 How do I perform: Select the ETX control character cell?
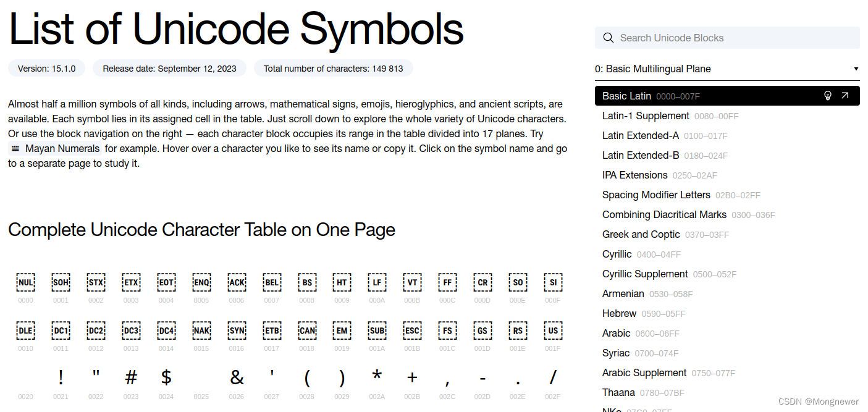(131, 282)
